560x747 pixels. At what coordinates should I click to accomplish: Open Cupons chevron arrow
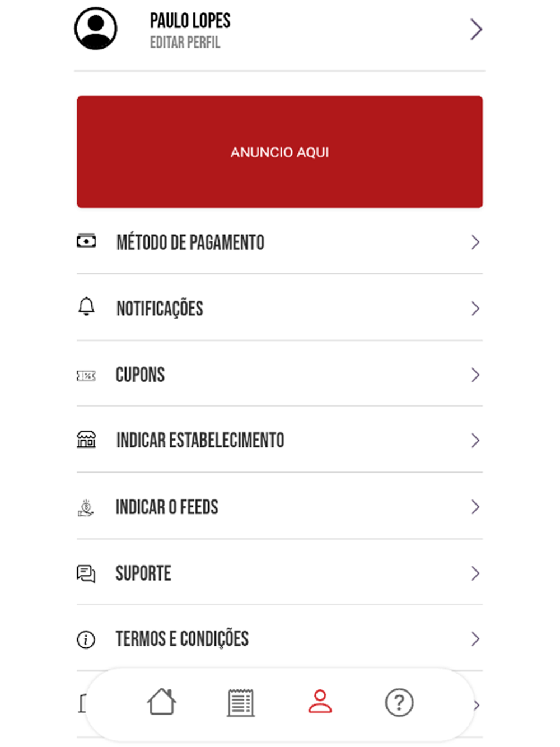pyautogui.click(x=475, y=375)
